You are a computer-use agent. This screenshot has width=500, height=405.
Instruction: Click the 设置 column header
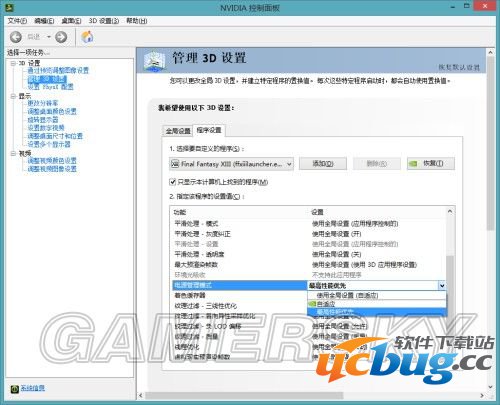(x=317, y=212)
